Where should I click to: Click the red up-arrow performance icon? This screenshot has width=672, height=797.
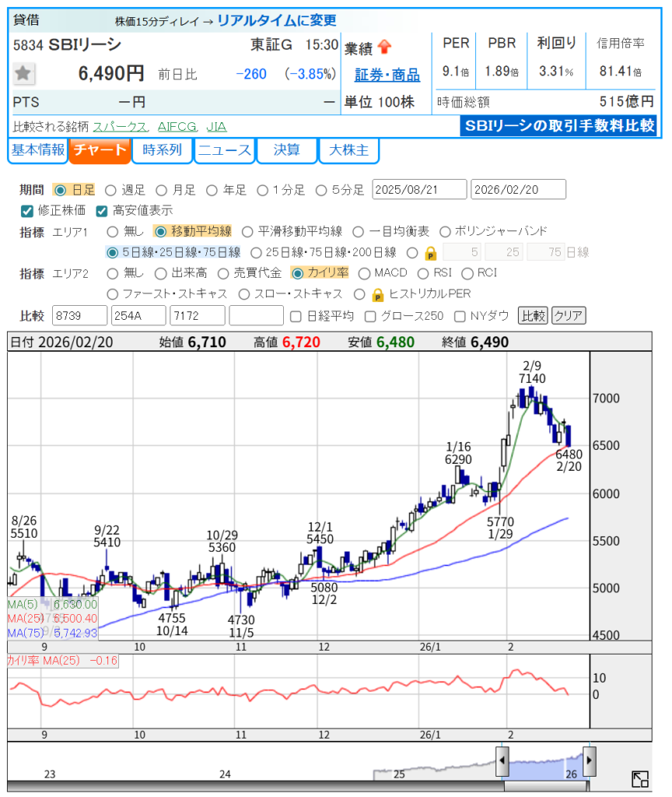(384, 47)
